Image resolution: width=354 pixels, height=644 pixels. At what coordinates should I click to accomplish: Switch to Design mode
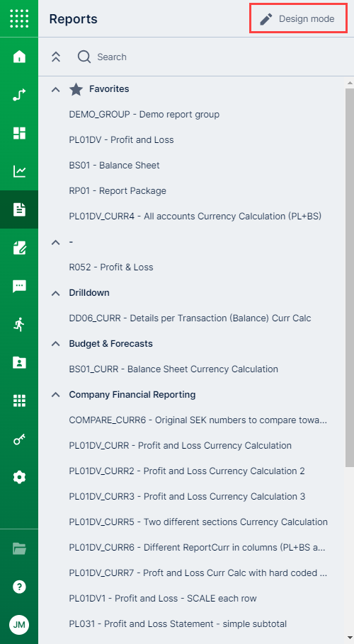click(298, 19)
